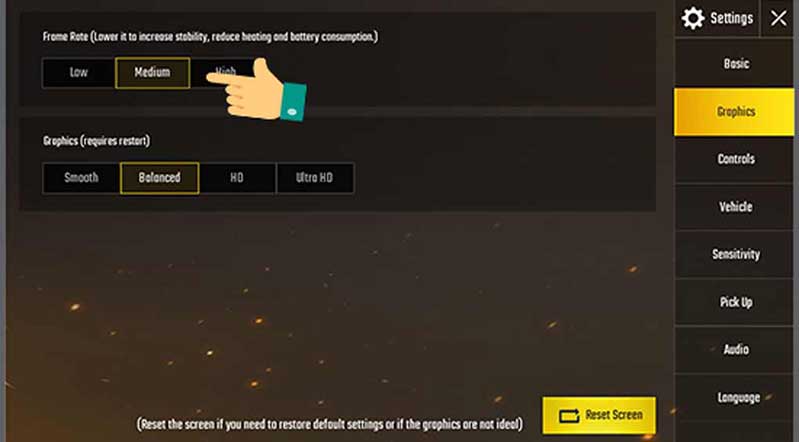This screenshot has width=799, height=442.
Task: Set frame rate to Low
Action: pyautogui.click(x=78, y=72)
